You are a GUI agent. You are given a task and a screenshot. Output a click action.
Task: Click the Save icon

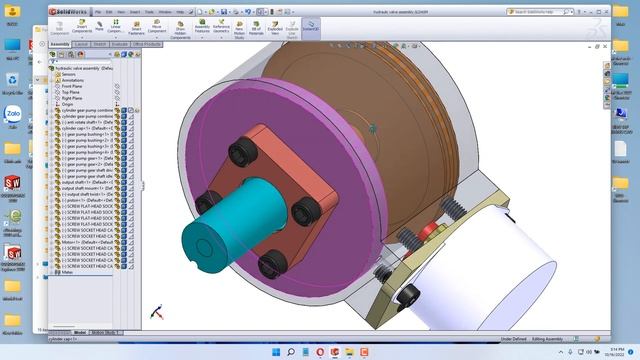click(224, 12)
